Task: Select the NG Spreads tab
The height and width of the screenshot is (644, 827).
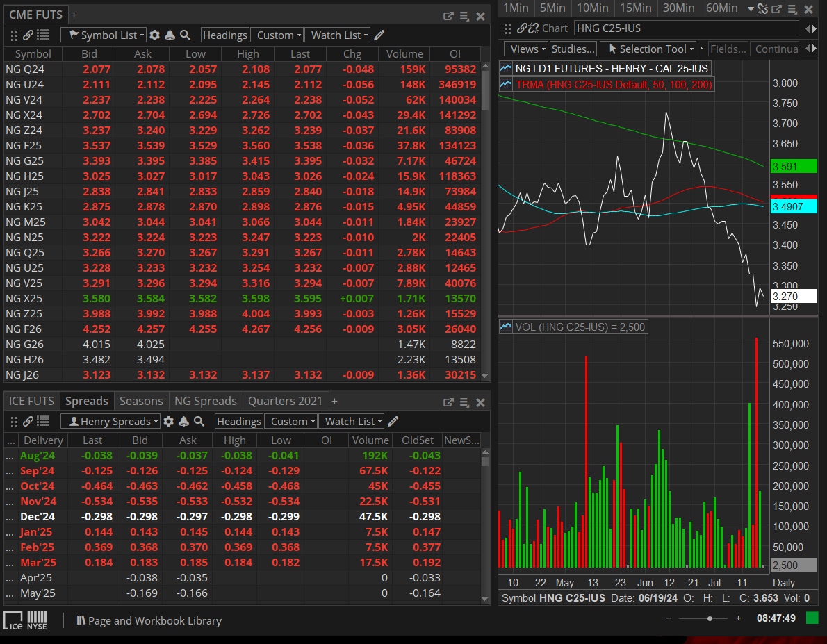Action: [206, 401]
